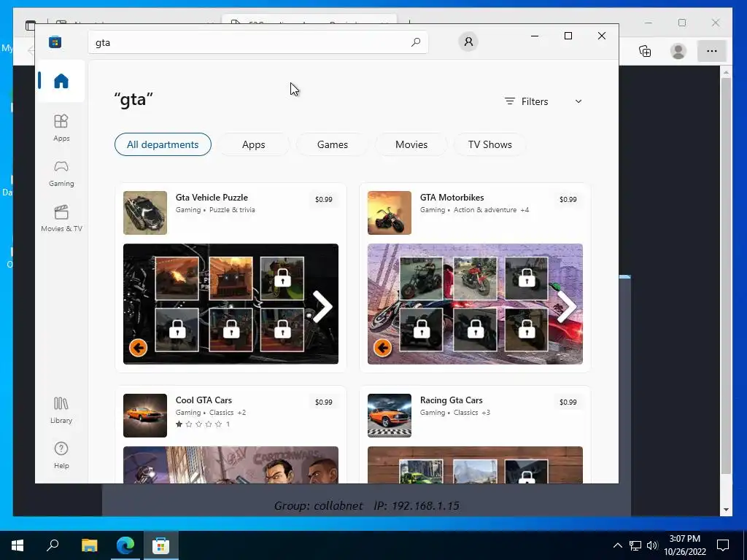The width and height of the screenshot is (747, 560).
Task: Open the notifications action center
Action: [723, 545]
